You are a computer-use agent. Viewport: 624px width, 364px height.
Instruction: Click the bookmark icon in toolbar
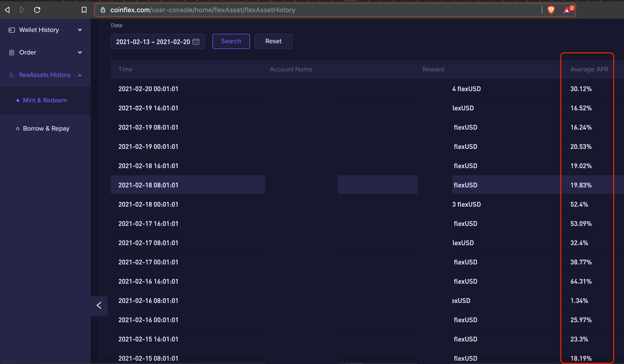84,10
